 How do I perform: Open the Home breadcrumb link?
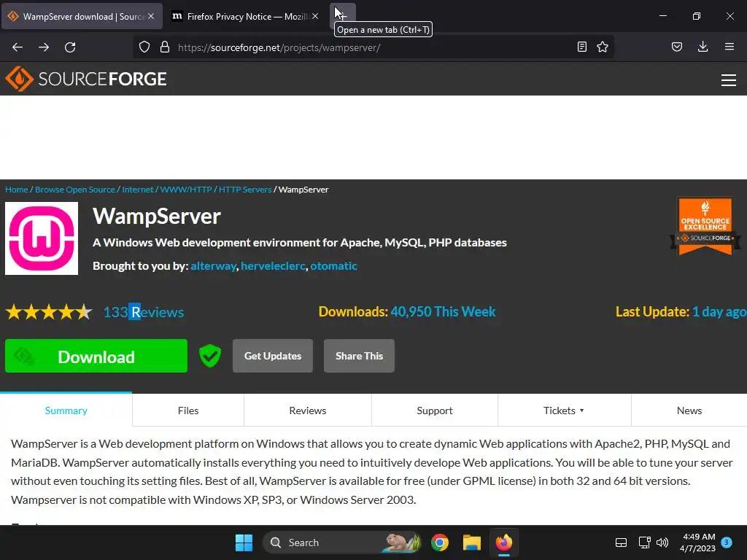coord(17,190)
